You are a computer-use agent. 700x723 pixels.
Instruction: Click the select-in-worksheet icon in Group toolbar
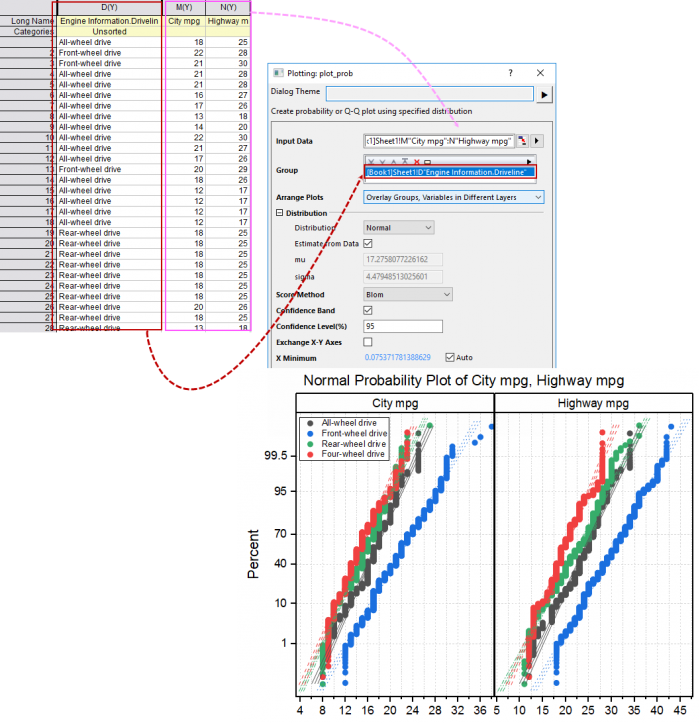click(427, 161)
